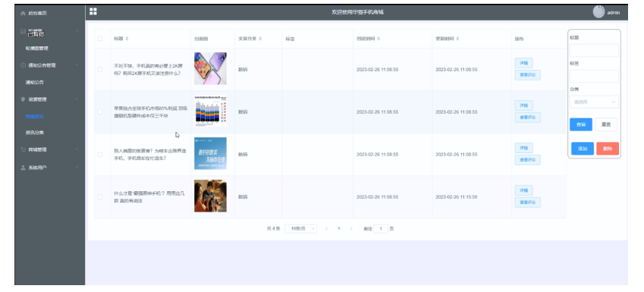Check the row about 苹果 market profit
Screen dimensions: 644x292
click(x=100, y=111)
